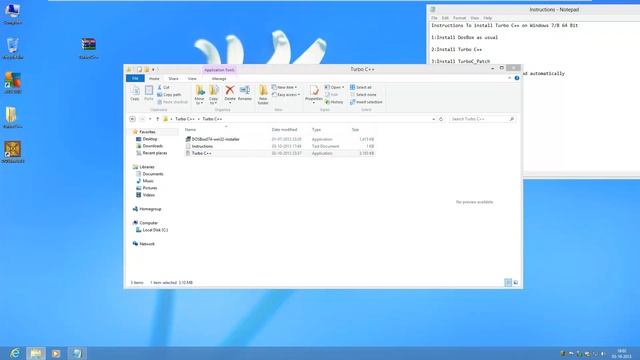This screenshot has width=640, height=360.
Task: Click the Cut scissors command
Action: [x=164, y=87]
